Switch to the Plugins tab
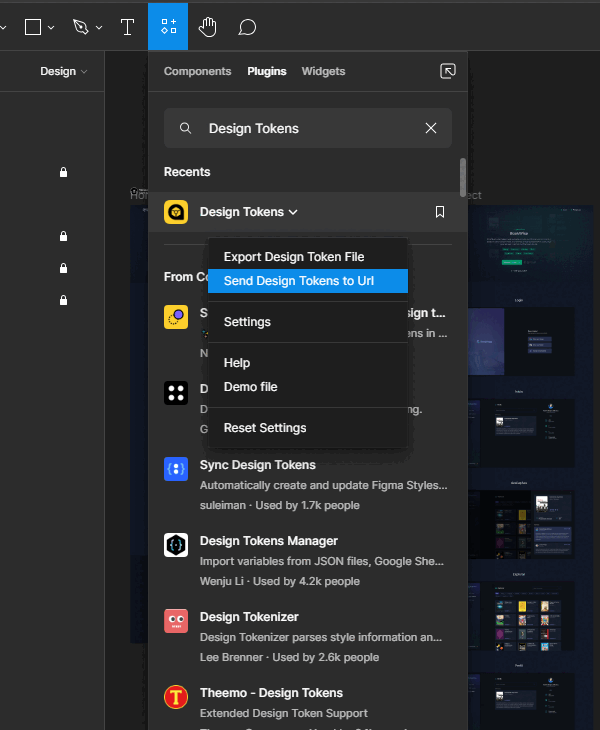Image resolution: width=600 pixels, height=730 pixels. tap(267, 71)
